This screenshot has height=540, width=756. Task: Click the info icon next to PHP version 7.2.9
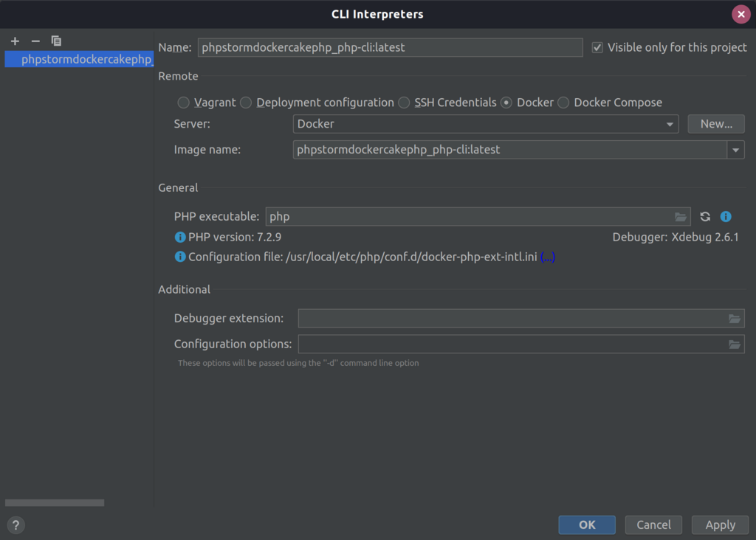(179, 237)
